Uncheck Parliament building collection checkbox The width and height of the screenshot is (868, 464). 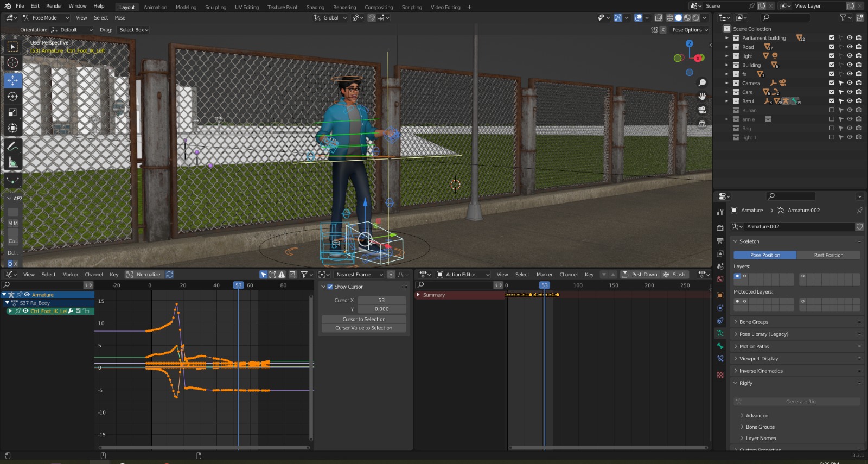click(x=832, y=38)
